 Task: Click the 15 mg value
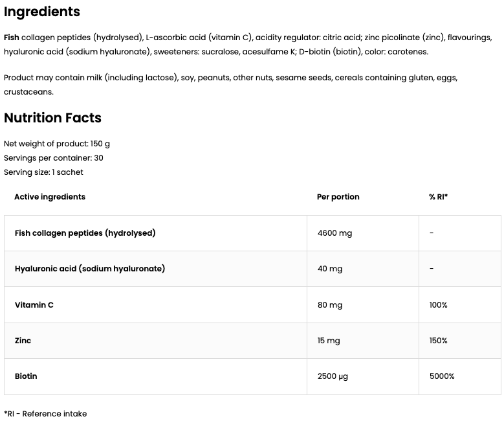329,341
